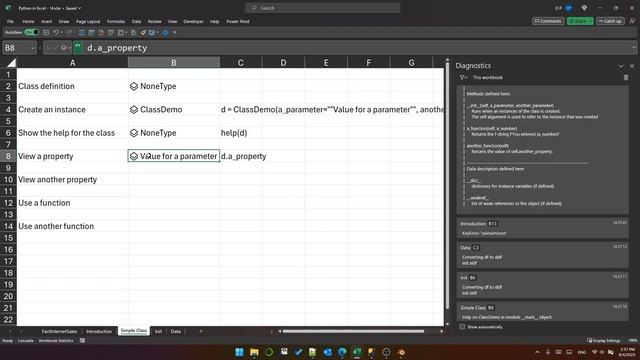Click the paintbrush format icon in quick access toolbar

pos(143,32)
